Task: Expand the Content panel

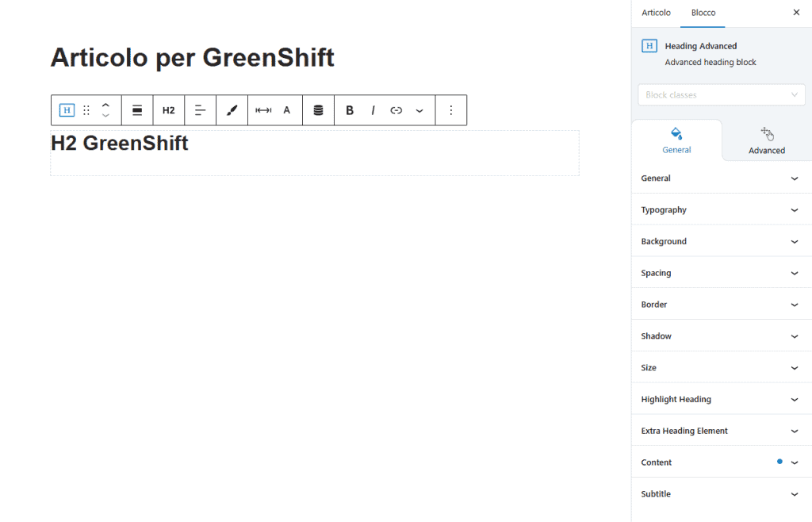Action: coord(722,463)
